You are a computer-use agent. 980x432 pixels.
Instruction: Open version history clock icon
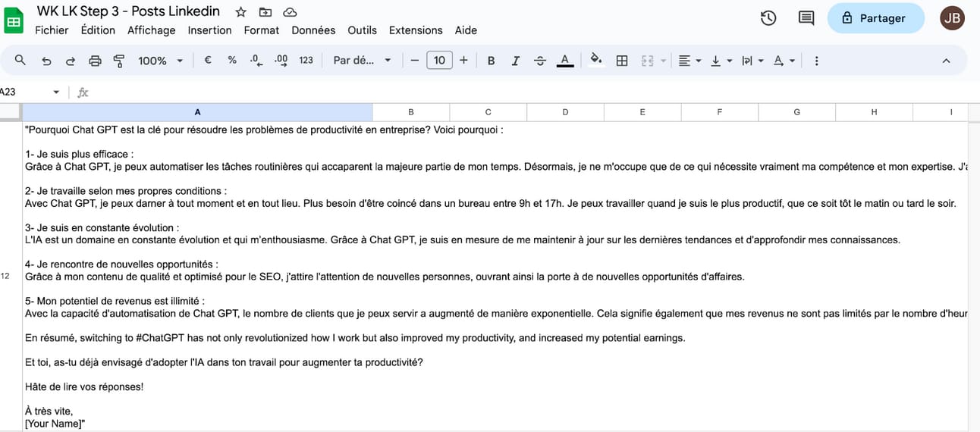[x=768, y=17]
